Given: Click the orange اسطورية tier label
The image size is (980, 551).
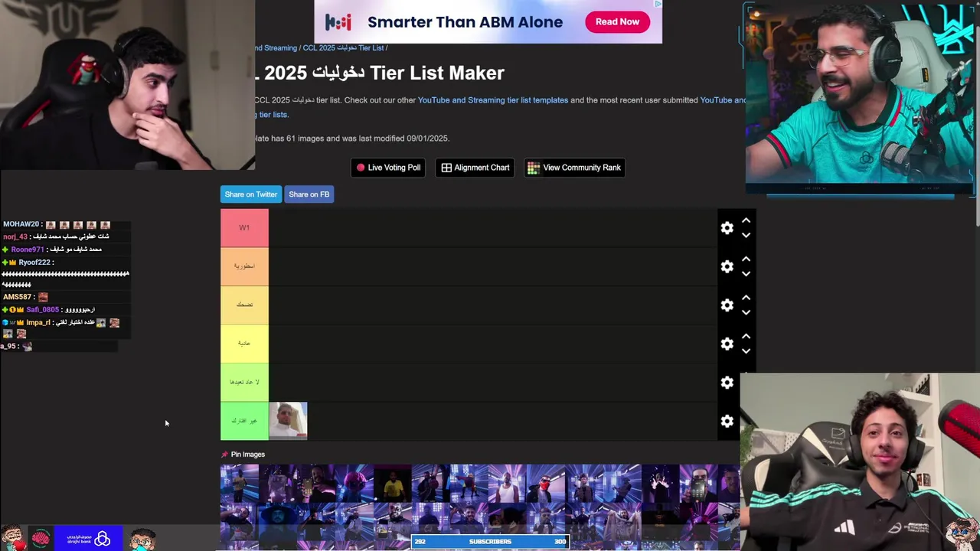Looking at the screenshot, I should [244, 266].
